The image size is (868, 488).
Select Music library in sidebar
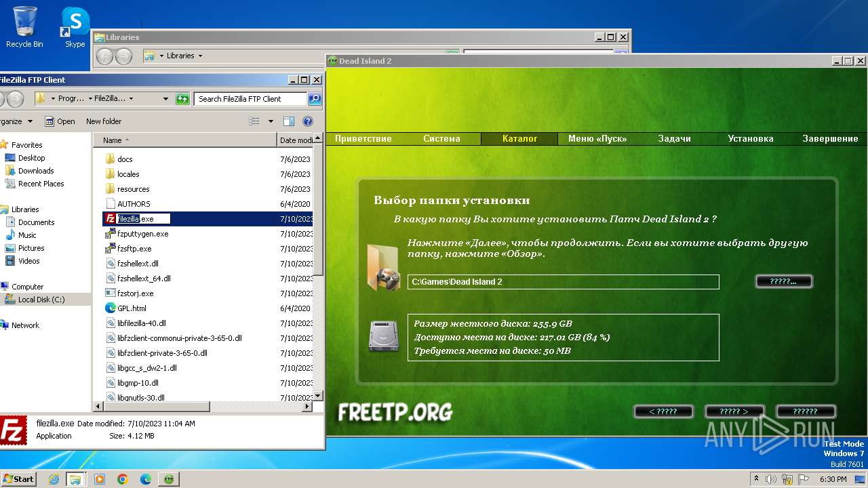tap(27, 235)
